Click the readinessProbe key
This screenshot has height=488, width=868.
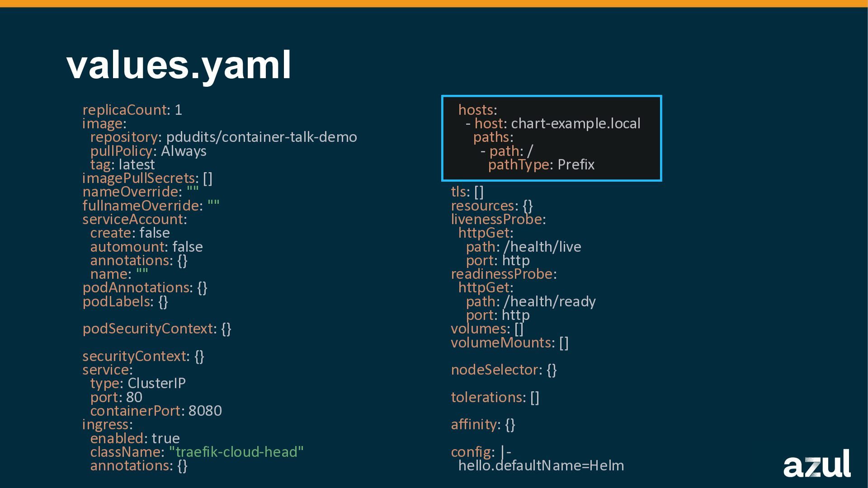click(502, 274)
